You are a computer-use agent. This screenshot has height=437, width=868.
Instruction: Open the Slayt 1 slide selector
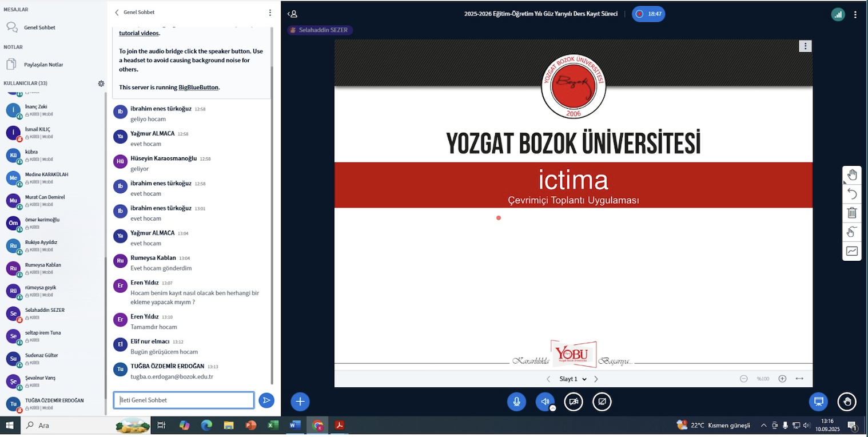click(x=573, y=379)
